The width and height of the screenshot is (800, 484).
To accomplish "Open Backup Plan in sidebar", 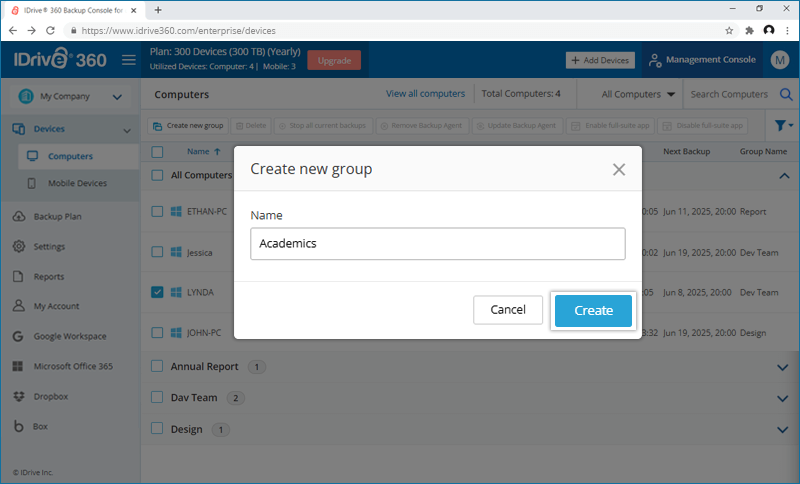I will [x=57, y=216].
